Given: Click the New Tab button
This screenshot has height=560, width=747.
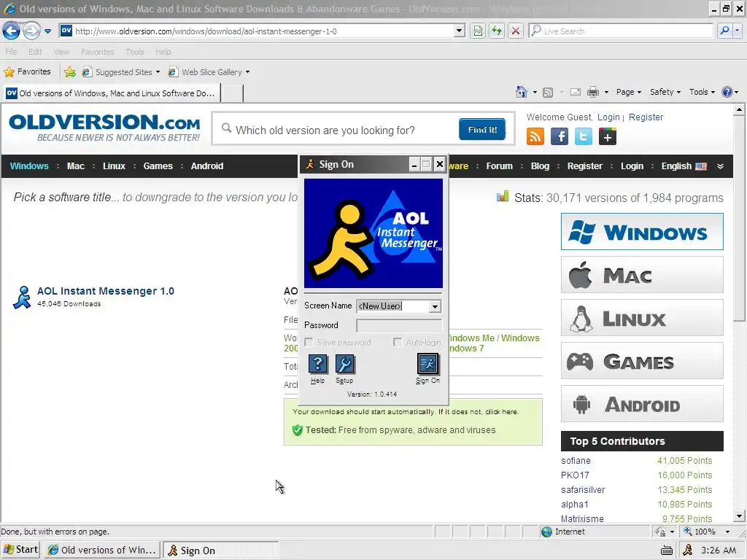Looking at the screenshot, I should click(232, 93).
